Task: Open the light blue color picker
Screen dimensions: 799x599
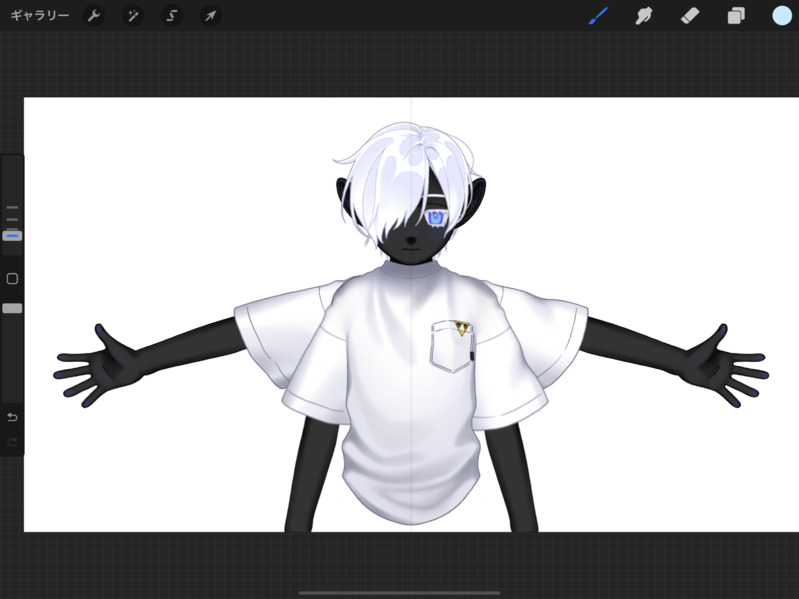Action: tap(782, 16)
